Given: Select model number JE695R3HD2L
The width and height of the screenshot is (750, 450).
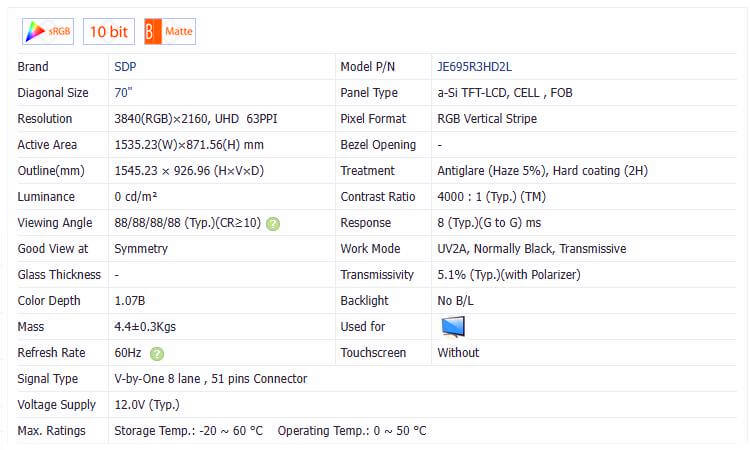Looking at the screenshot, I should point(474,67).
